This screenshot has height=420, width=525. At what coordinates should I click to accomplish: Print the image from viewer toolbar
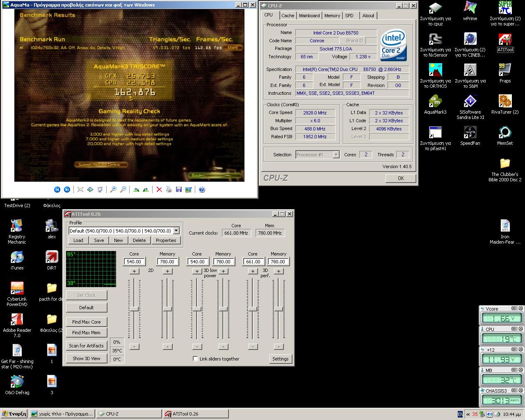(x=169, y=189)
